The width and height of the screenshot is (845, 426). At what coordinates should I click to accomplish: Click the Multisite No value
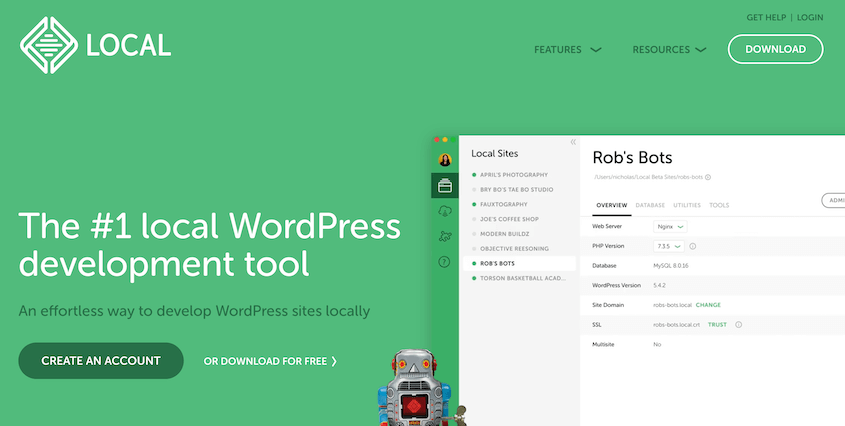[657, 344]
